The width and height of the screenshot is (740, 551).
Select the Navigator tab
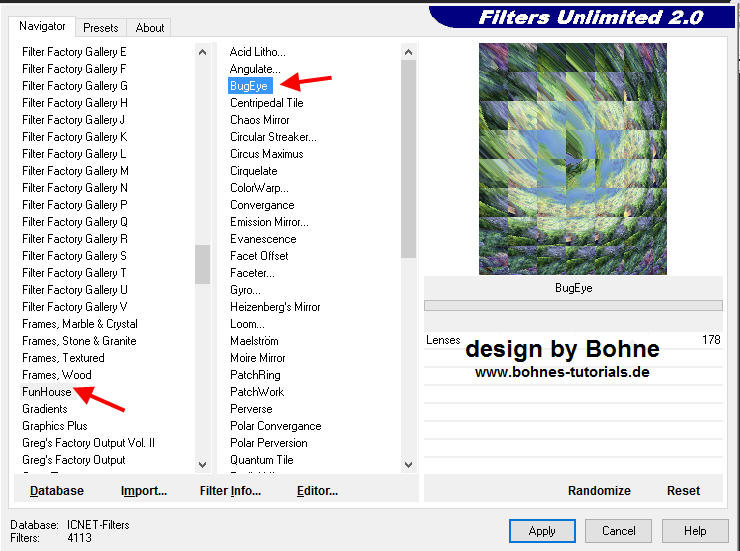pos(42,27)
